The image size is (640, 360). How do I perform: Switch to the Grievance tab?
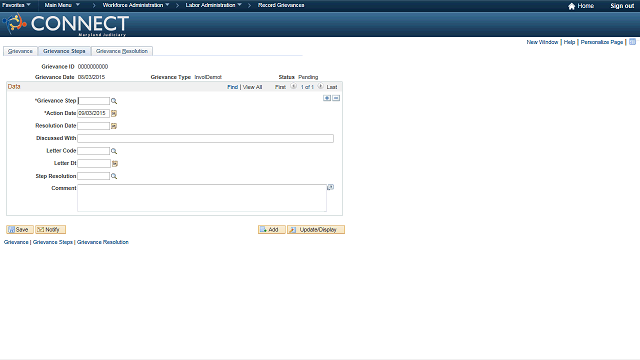pyautogui.click(x=20, y=51)
